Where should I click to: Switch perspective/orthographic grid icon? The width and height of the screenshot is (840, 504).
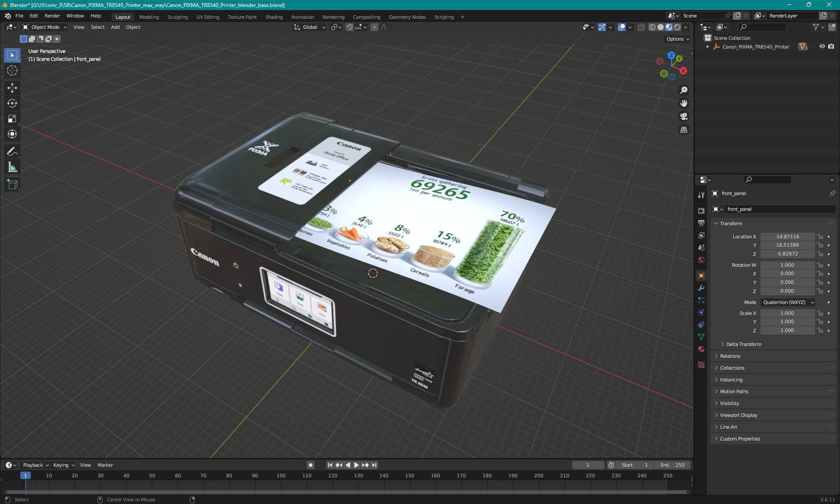(684, 129)
